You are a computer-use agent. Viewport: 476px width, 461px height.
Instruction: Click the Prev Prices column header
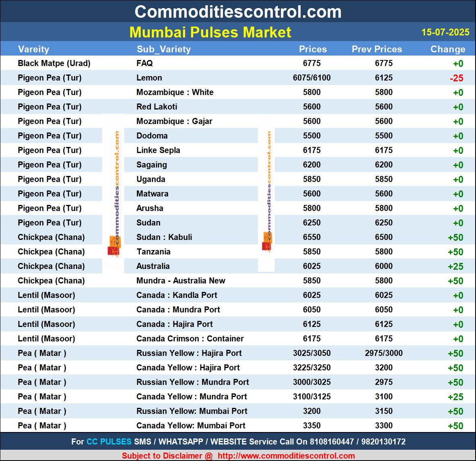click(377, 49)
